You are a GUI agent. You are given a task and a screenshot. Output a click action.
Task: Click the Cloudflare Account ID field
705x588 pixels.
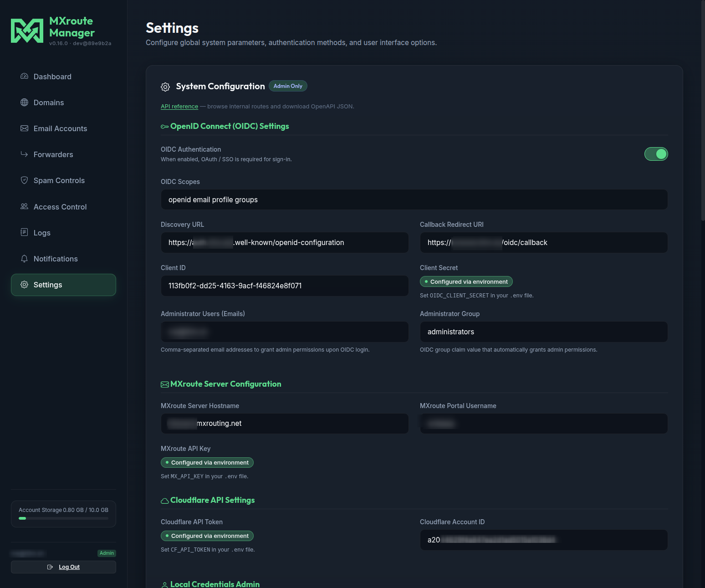point(544,540)
